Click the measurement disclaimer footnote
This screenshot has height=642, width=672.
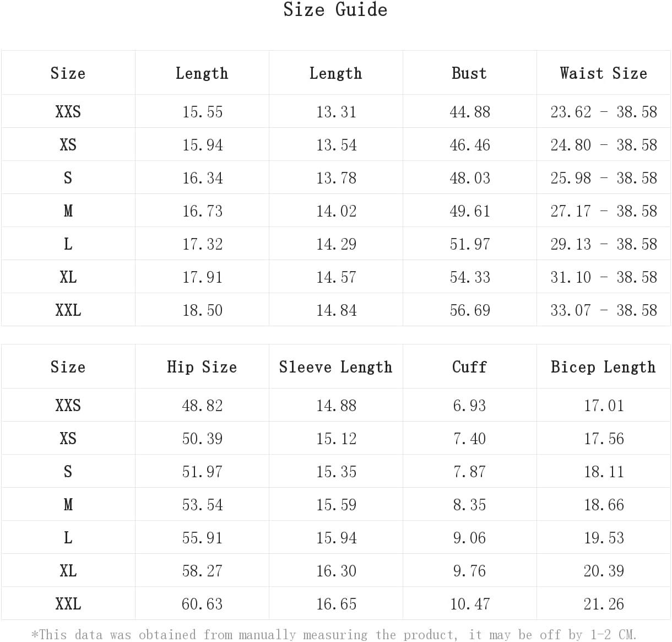(x=334, y=635)
